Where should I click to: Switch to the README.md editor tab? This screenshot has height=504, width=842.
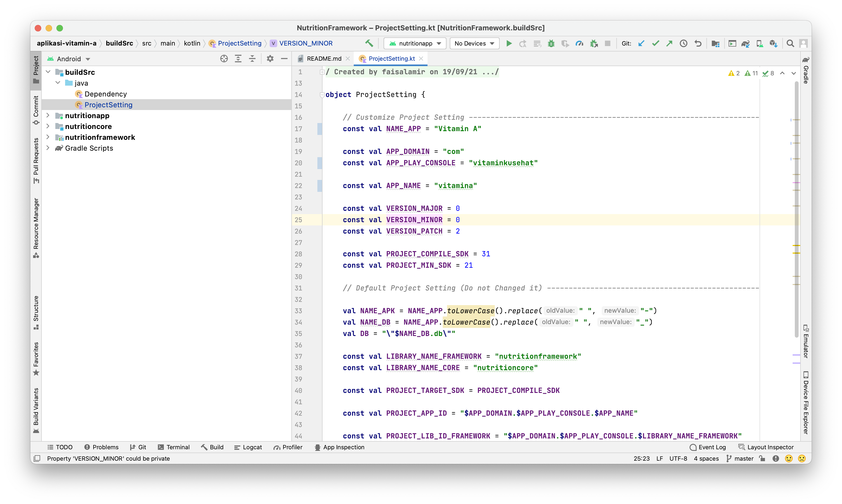[324, 59]
